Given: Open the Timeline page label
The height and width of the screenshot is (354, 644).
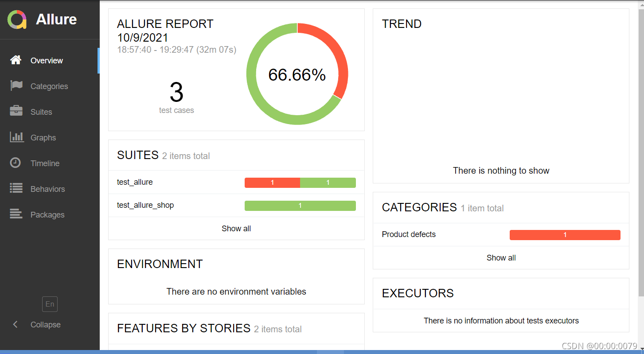Looking at the screenshot, I should click(x=45, y=163).
